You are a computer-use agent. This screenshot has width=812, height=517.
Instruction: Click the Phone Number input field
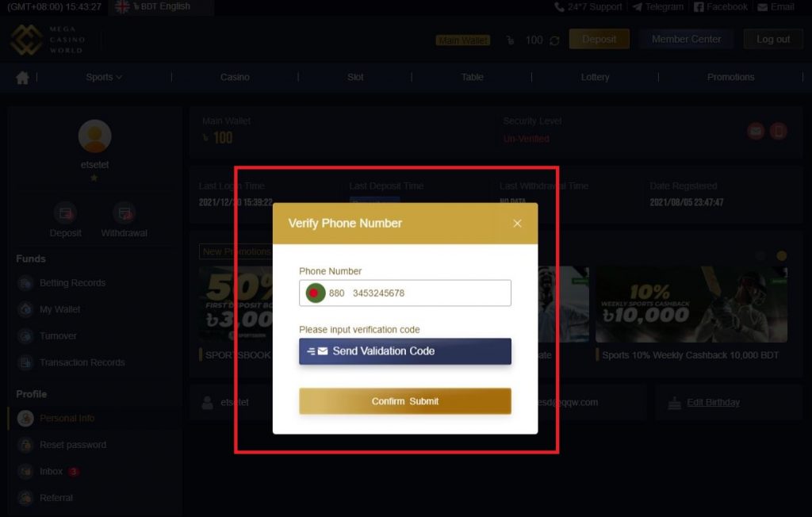[x=405, y=293]
